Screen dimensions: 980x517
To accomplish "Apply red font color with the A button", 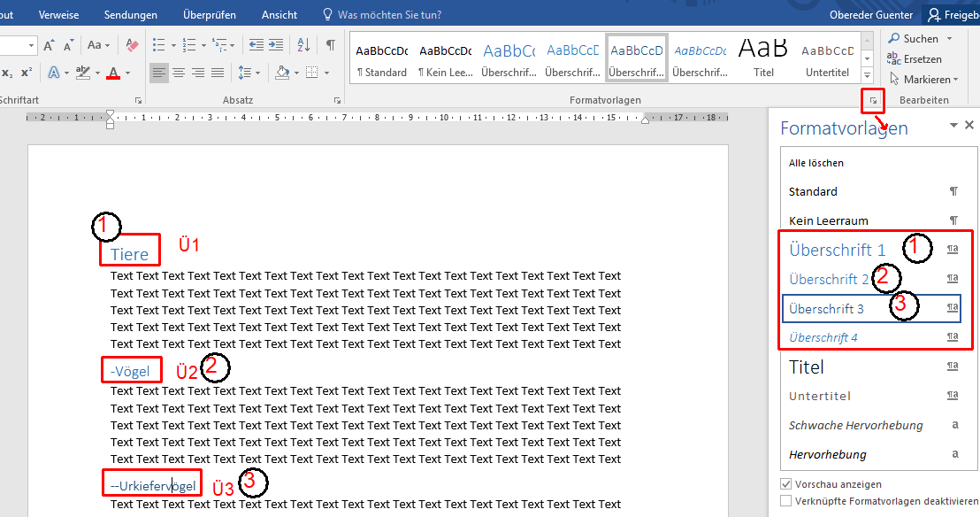I will (113, 73).
